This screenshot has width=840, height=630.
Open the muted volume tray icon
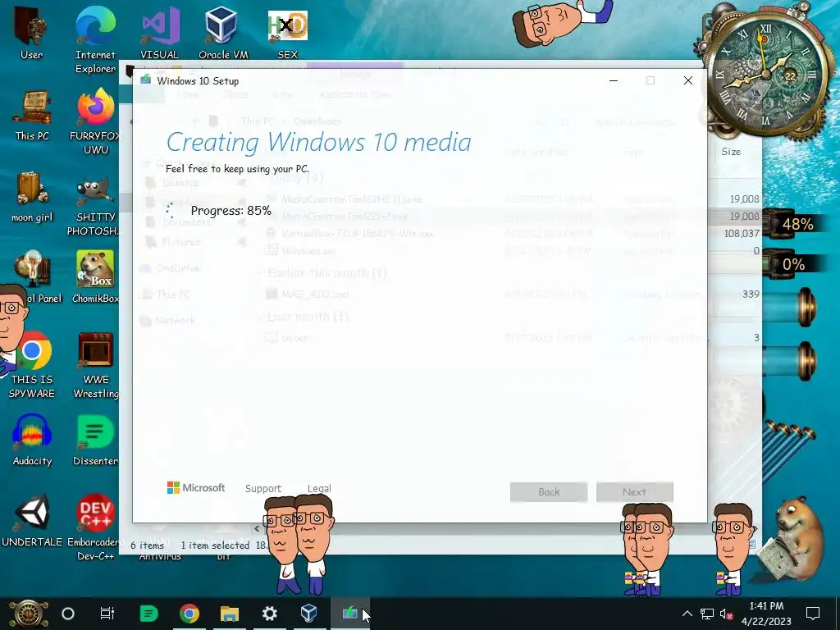(727, 614)
